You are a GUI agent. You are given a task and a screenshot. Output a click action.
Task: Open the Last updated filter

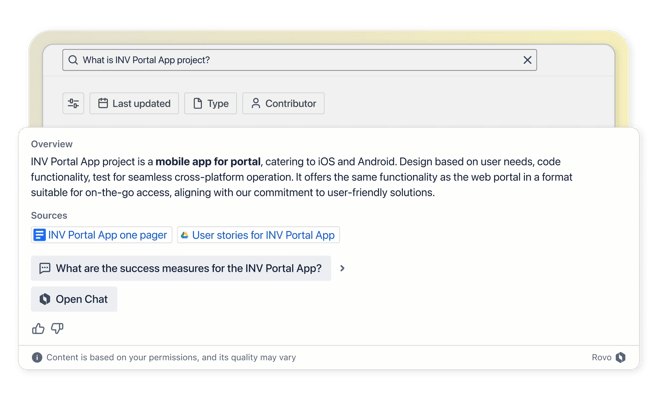[134, 103]
